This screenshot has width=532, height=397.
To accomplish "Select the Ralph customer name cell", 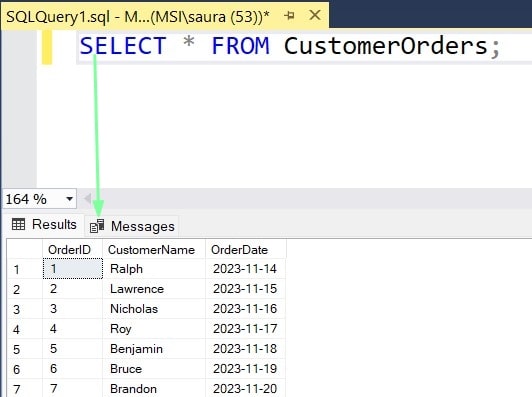I will tap(154, 269).
